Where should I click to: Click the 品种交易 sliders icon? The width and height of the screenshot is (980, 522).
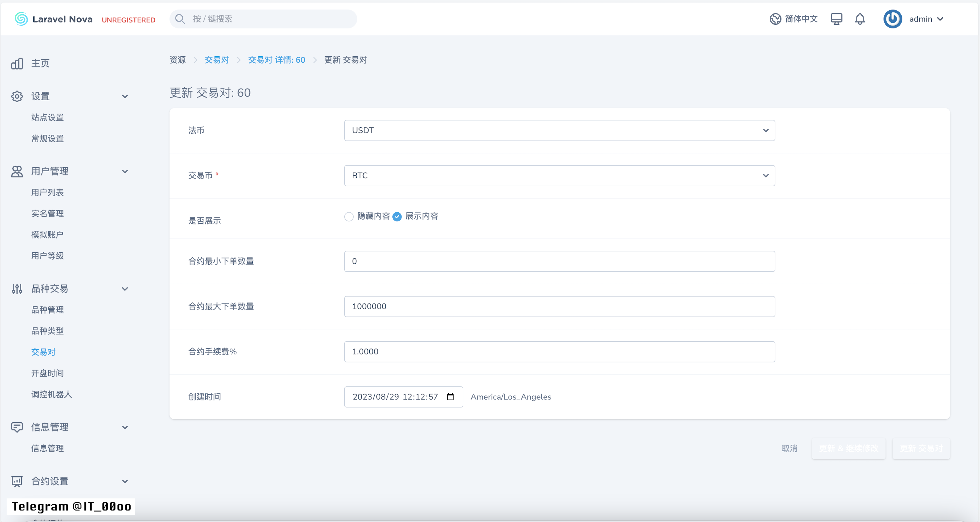point(17,289)
